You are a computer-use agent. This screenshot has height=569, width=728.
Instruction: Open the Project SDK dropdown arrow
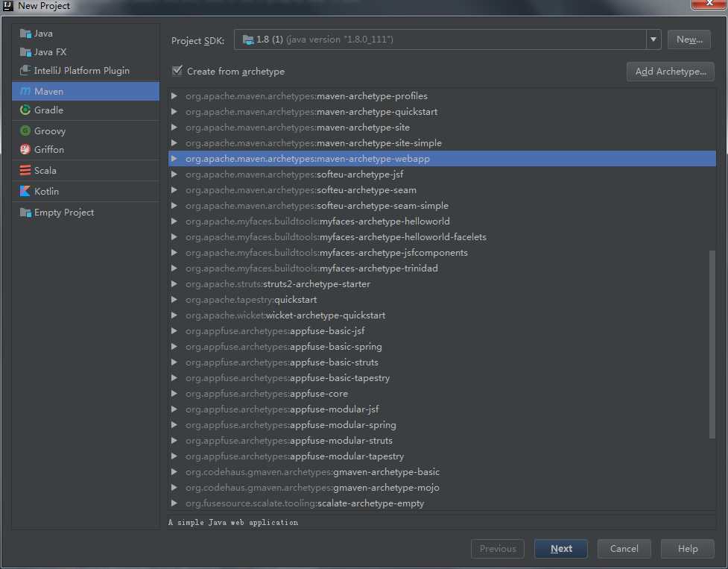click(653, 40)
